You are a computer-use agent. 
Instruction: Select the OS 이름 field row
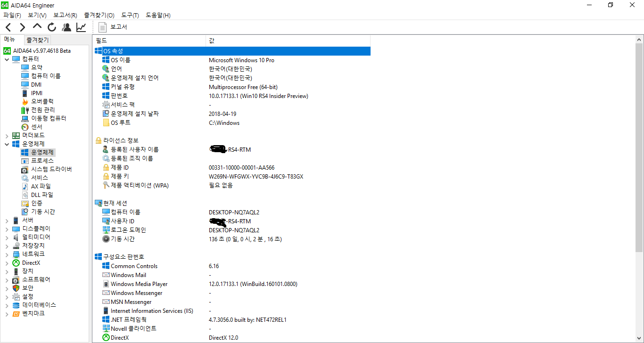coord(232,60)
